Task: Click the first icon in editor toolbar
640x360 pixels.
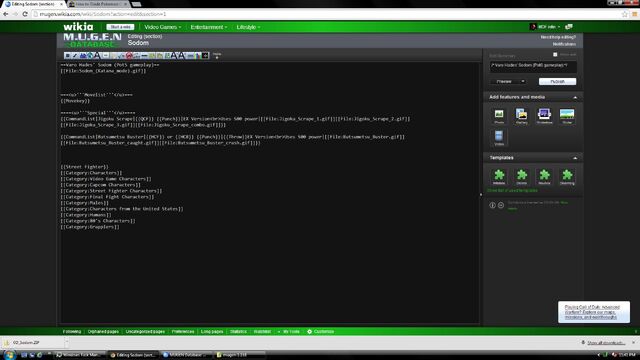Action: coord(67,56)
